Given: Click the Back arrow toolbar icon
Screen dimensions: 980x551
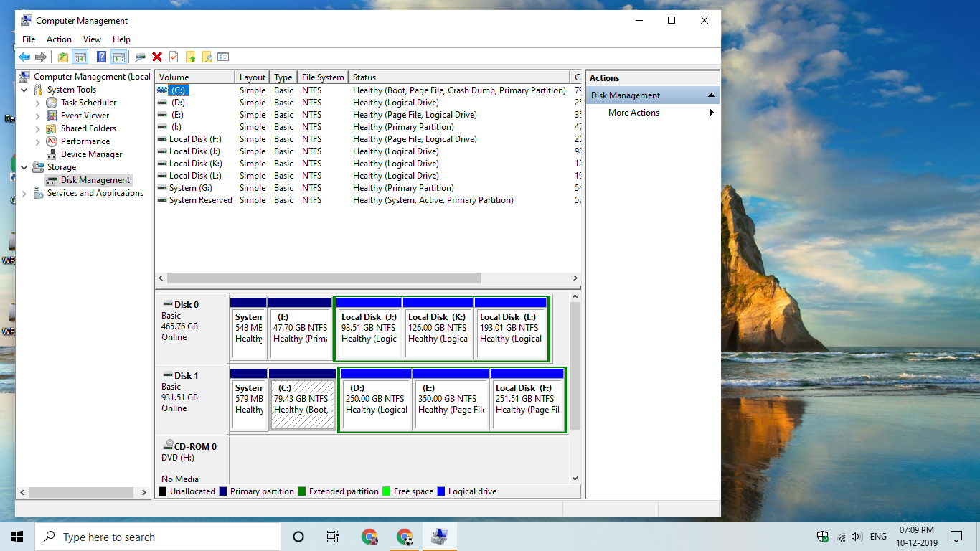Looking at the screenshot, I should (x=24, y=57).
